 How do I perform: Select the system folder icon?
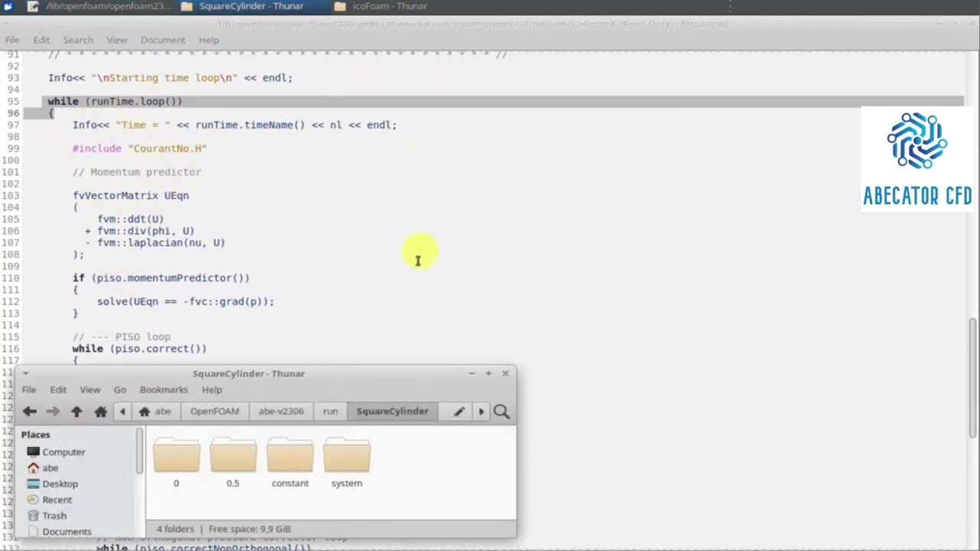click(346, 457)
